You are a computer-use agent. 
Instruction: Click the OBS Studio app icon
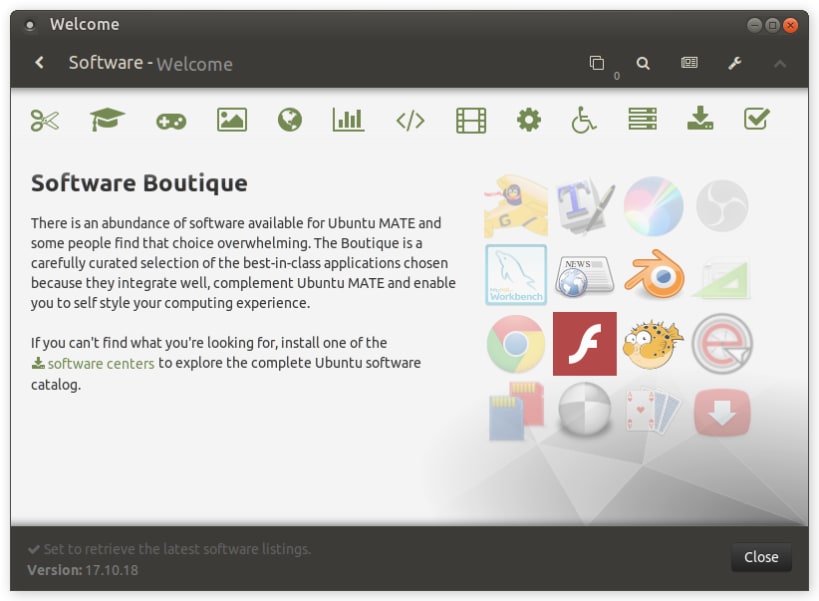point(722,206)
